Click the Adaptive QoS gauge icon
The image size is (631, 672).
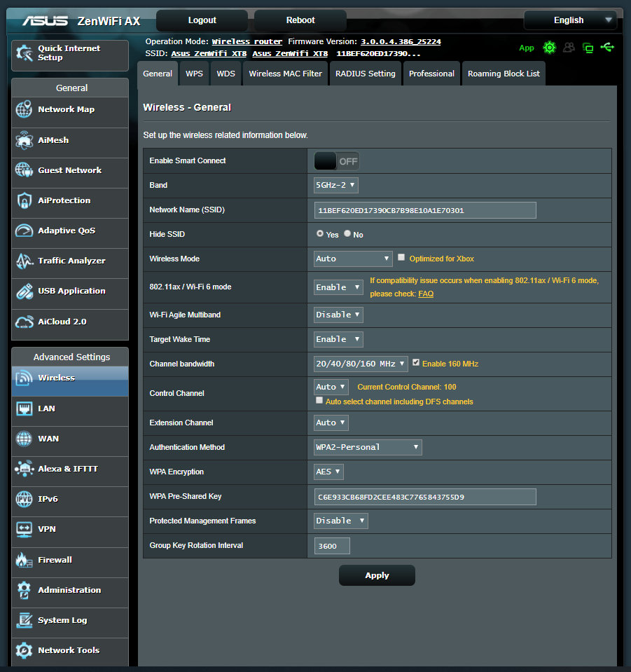coord(24,231)
